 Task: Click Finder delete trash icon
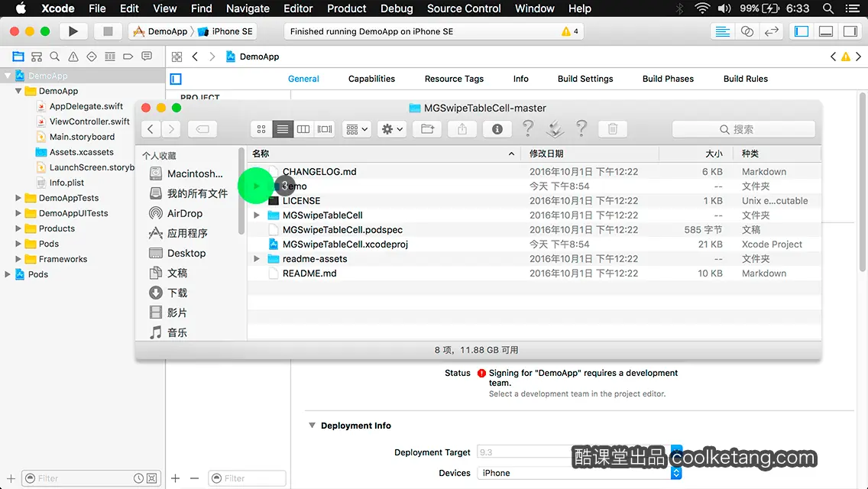click(x=612, y=129)
